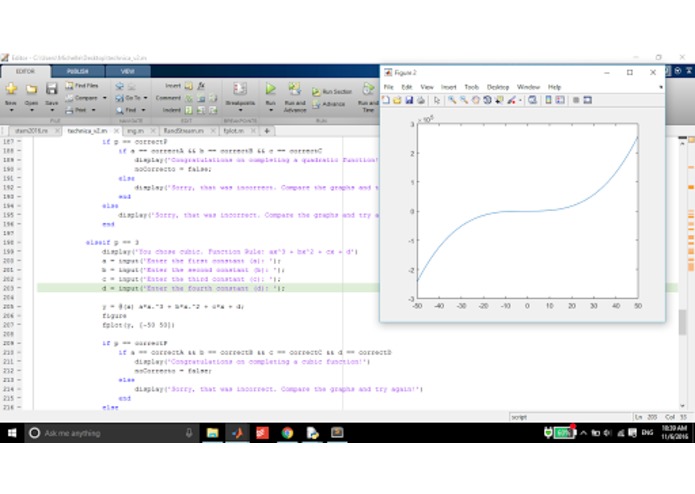The height and width of the screenshot is (494, 695).
Task: Close the technica_v2.m tab
Action: click(116, 131)
